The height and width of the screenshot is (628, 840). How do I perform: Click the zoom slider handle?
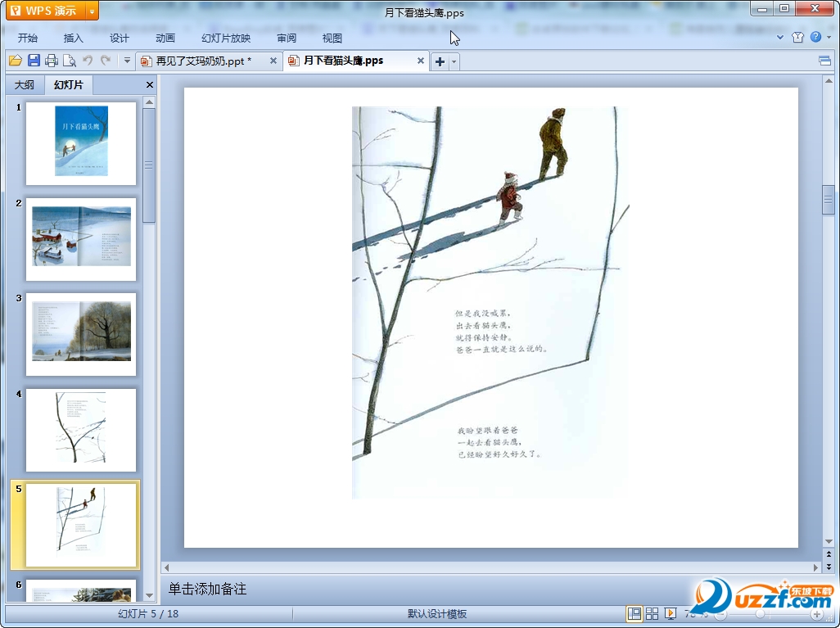760,614
